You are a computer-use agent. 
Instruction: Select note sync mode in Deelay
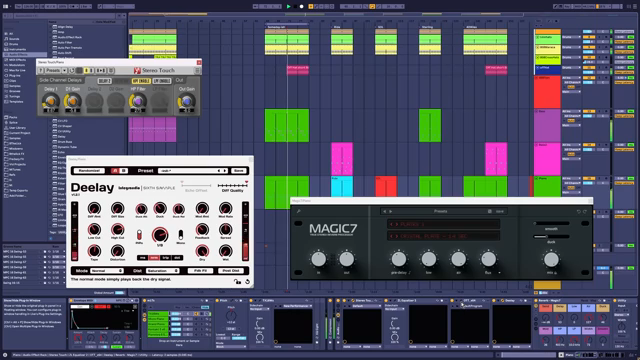(x=154, y=258)
